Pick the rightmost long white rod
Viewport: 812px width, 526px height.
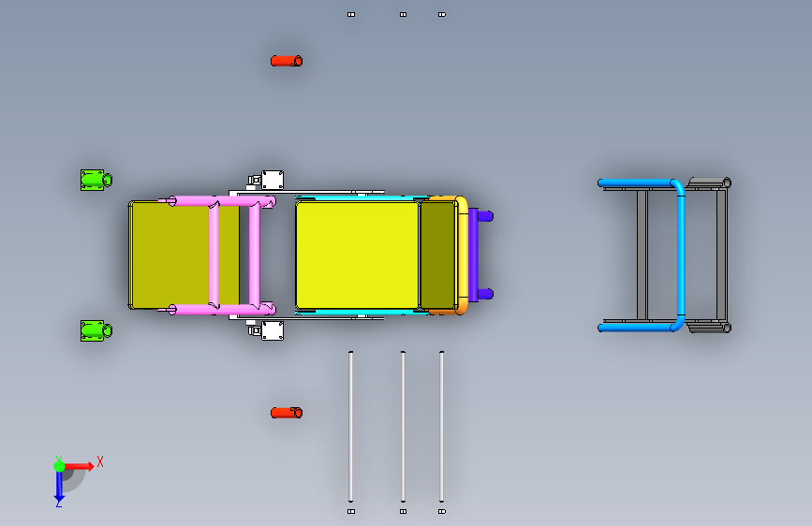click(x=441, y=427)
